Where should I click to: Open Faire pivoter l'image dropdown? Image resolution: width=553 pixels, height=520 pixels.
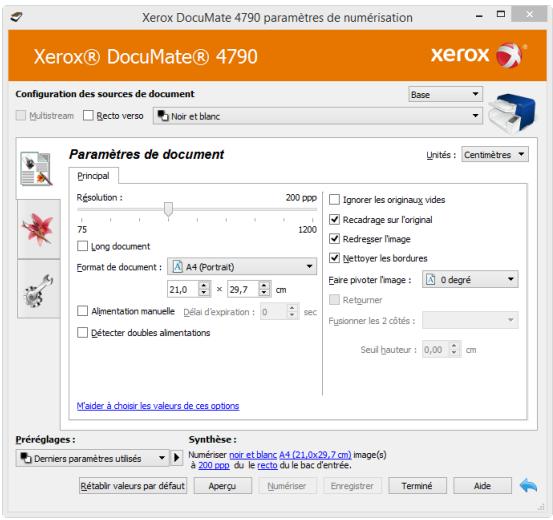[x=470, y=279]
